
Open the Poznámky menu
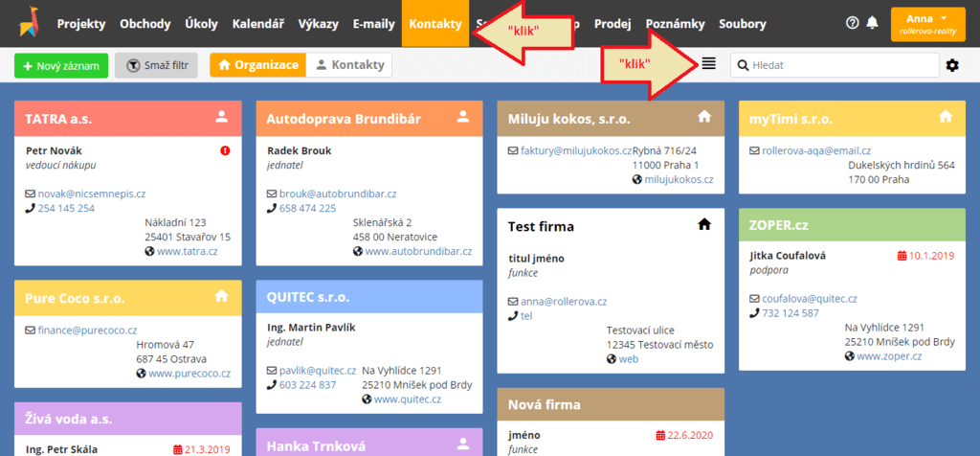[x=675, y=24]
